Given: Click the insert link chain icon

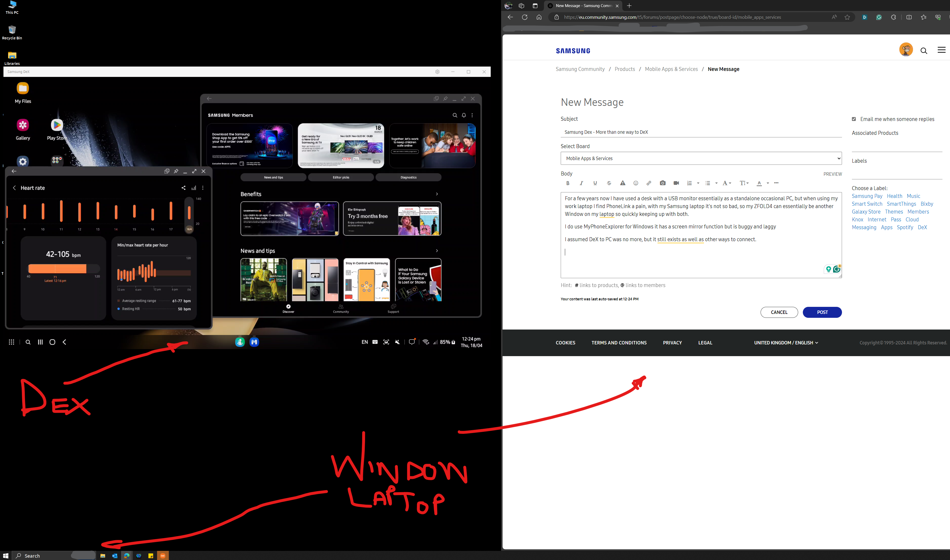Looking at the screenshot, I should coord(649,183).
